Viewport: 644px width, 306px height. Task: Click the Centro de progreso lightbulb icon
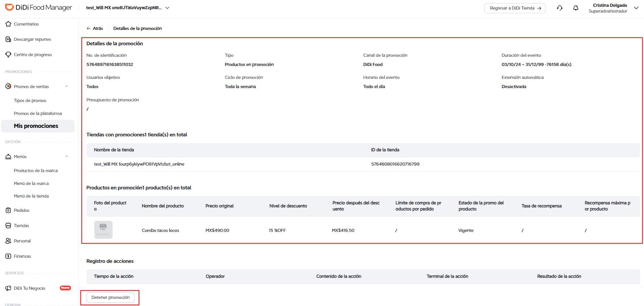8,54
